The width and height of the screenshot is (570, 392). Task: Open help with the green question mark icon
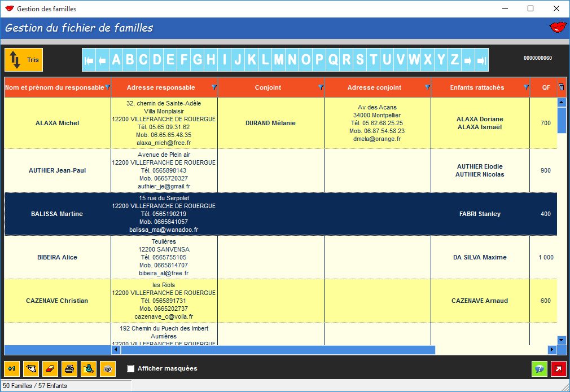pos(539,369)
